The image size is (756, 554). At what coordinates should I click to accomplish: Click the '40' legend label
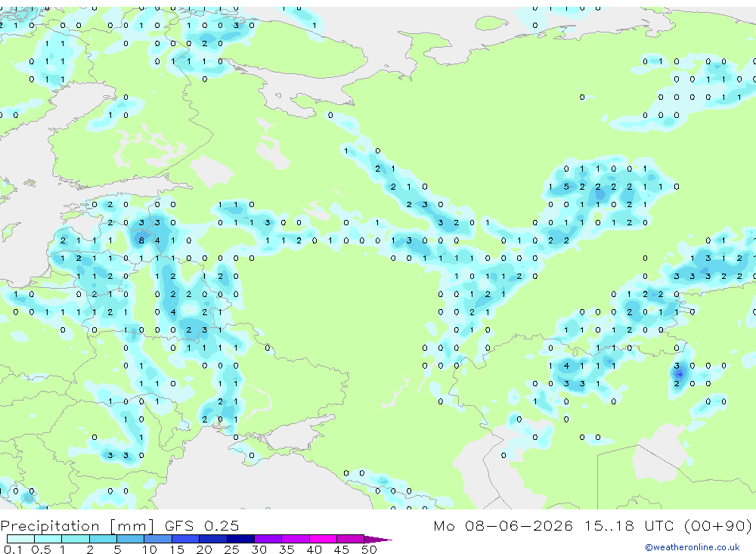[x=314, y=549]
